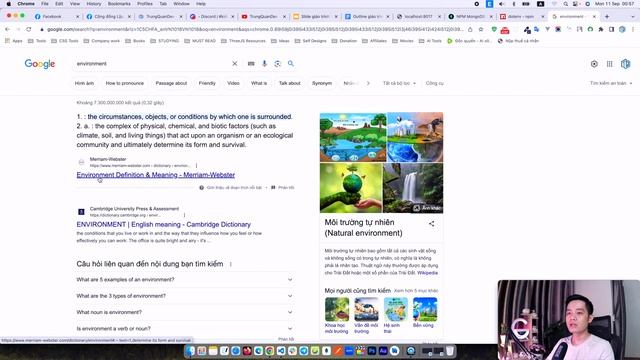The image size is (640, 360).
Task: Open Finder in the Dock
Action: point(191,351)
